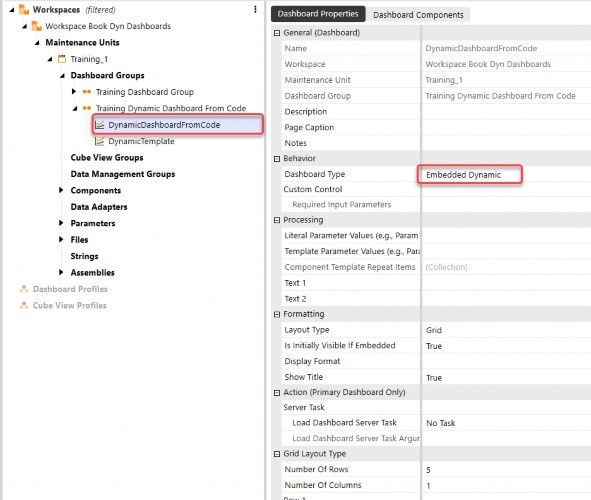Select the Dashboard Properties tab
Screen dimensions: 591x500
coord(318,14)
